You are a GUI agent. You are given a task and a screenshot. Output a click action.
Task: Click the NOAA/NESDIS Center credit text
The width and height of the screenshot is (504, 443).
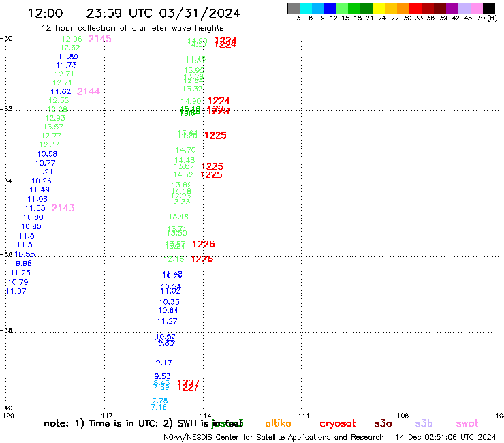pos(274,438)
